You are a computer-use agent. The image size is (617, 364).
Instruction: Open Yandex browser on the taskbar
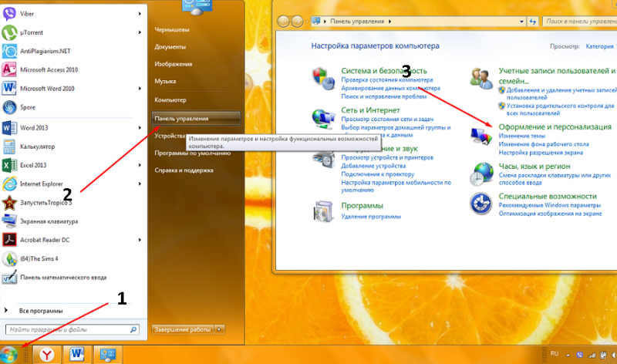(47, 355)
